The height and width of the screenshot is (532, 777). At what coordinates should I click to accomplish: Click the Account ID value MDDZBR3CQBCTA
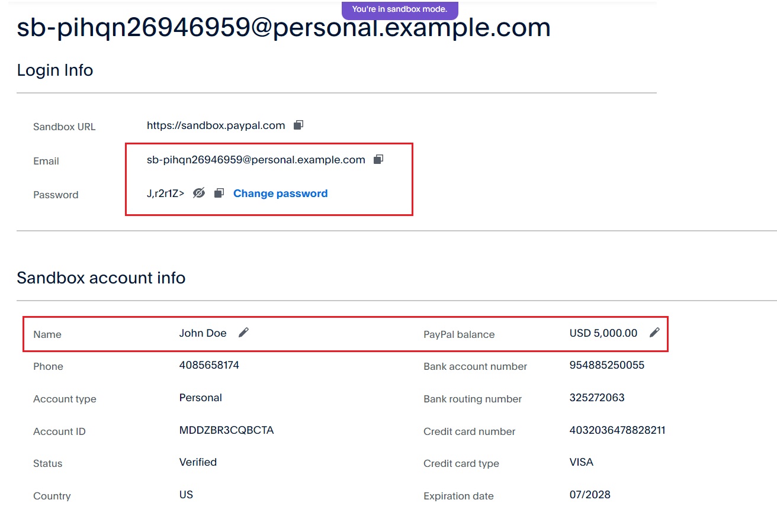coord(226,430)
